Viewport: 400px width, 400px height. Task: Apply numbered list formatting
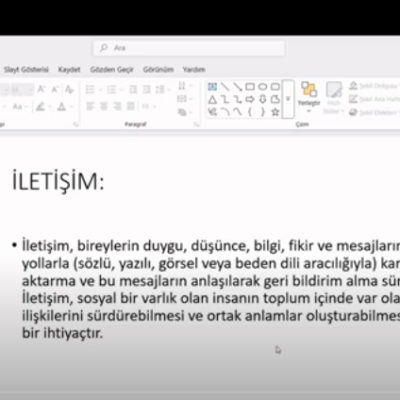click(x=111, y=89)
